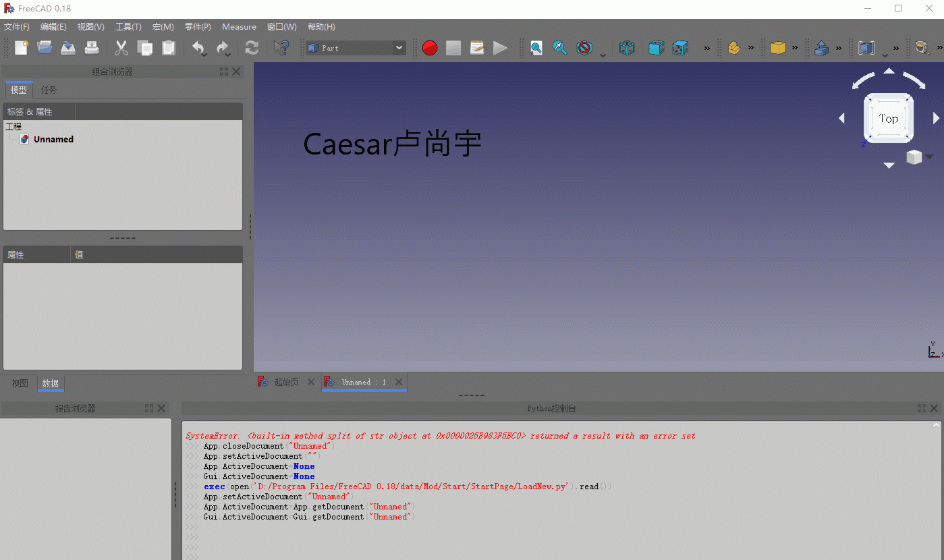
Task: Set the front view cube icon
Action: [x=656, y=48]
